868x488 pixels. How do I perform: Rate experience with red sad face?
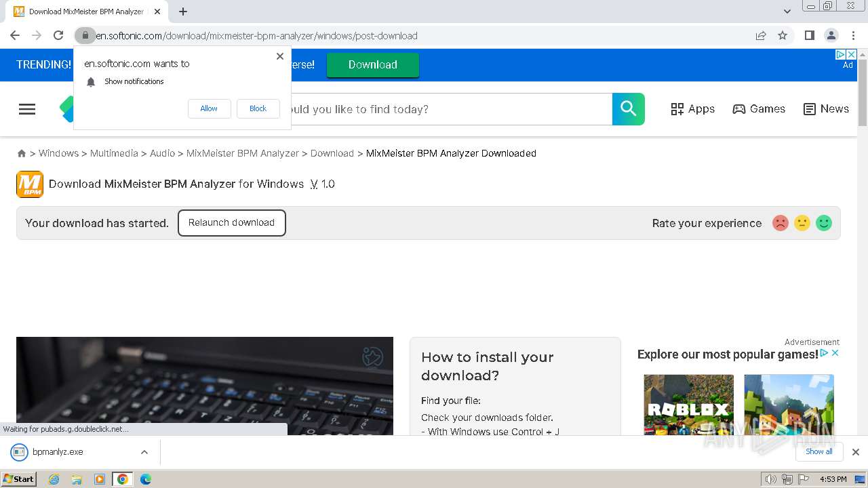coord(781,223)
